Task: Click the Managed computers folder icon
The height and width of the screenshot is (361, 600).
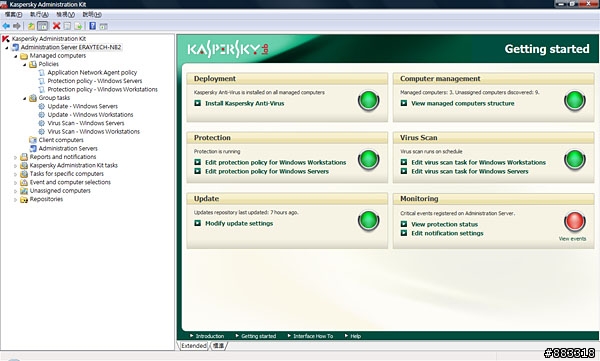Action: [24, 56]
